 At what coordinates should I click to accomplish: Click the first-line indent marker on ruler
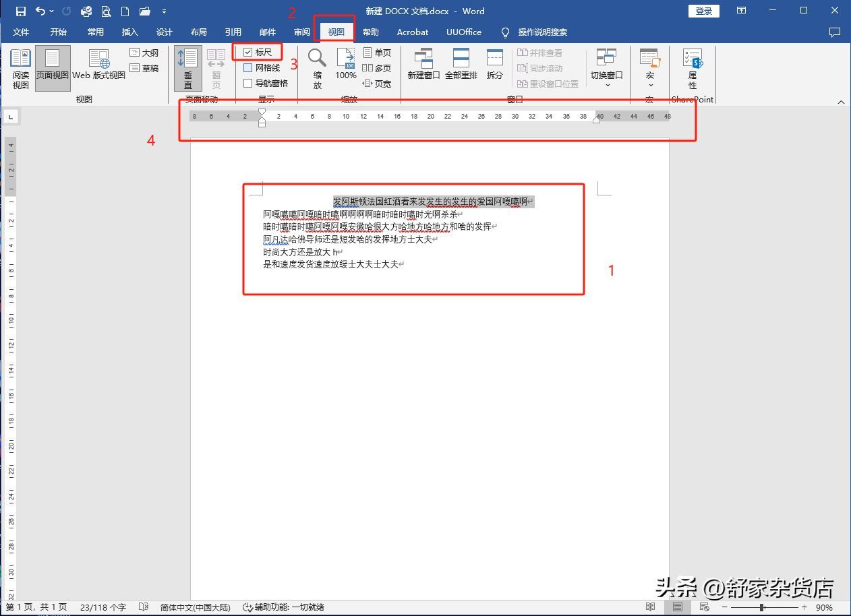(x=262, y=112)
